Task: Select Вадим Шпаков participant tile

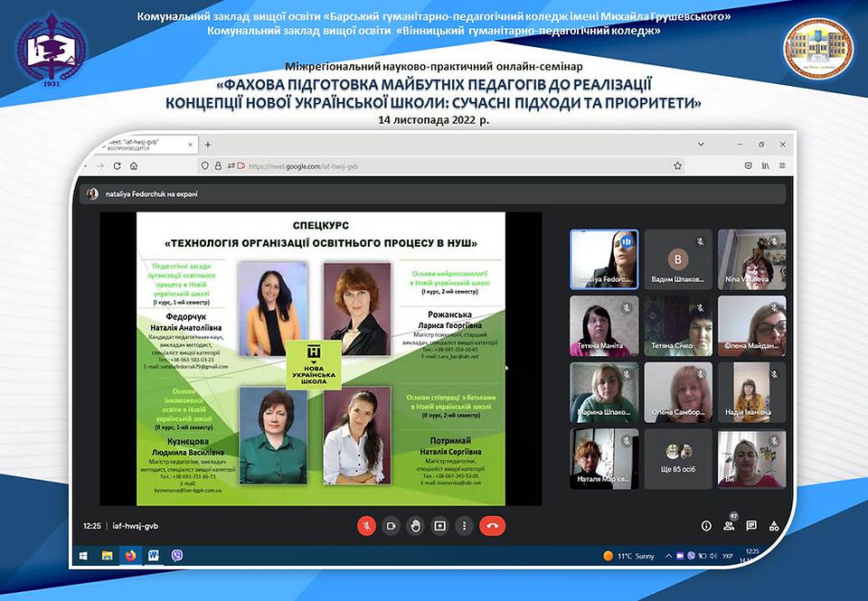Action: click(678, 259)
